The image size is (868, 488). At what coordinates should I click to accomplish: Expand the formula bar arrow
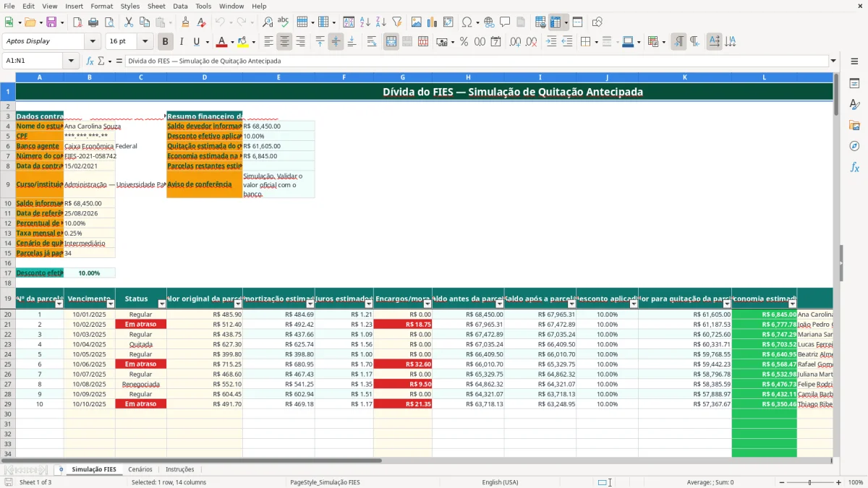(833, 61)
